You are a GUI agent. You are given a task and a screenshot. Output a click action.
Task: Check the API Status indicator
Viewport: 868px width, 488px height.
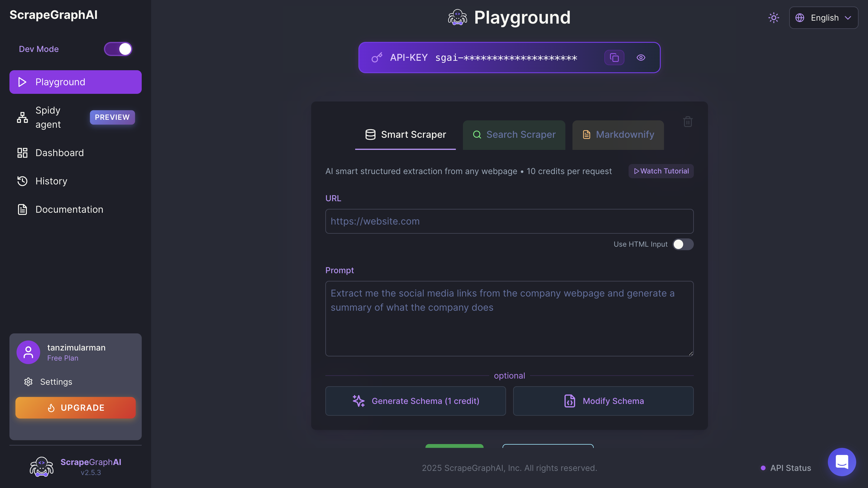(x=786, y=468)
